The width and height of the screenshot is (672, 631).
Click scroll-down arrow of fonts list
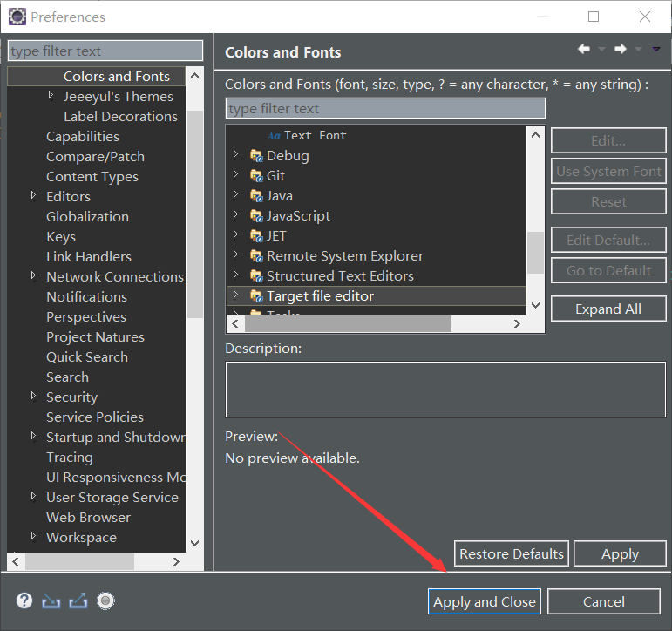pos(535,305)
